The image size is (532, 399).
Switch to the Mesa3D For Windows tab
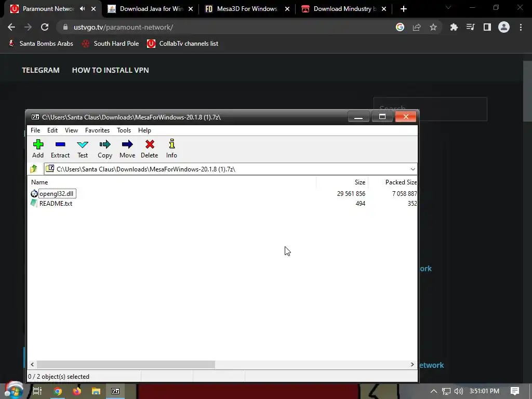point(247,9)
